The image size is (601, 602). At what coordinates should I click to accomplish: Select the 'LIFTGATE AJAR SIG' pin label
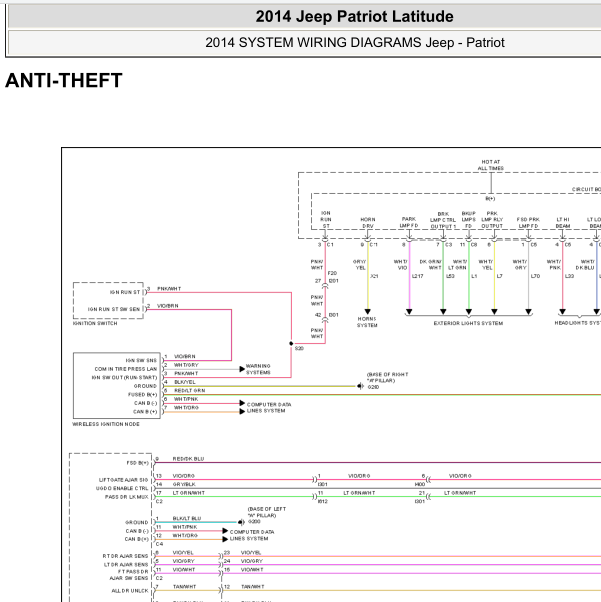pyautogui.click(x=123, y=480)
